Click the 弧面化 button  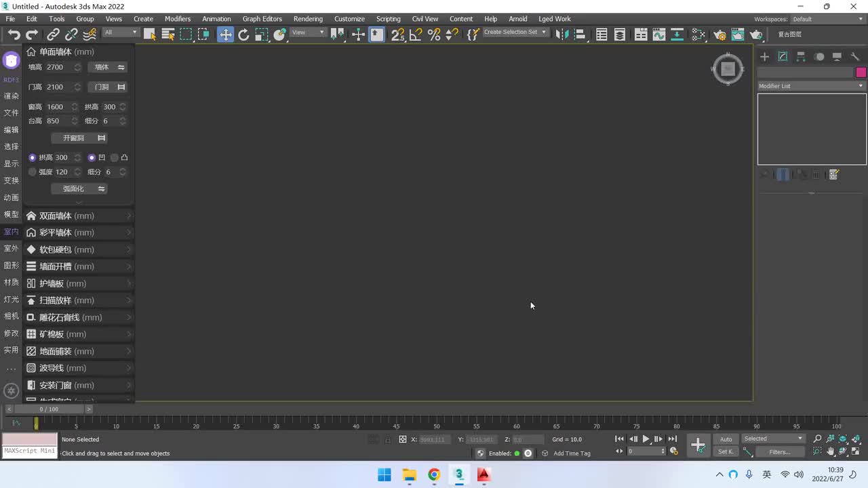(79, 189)
